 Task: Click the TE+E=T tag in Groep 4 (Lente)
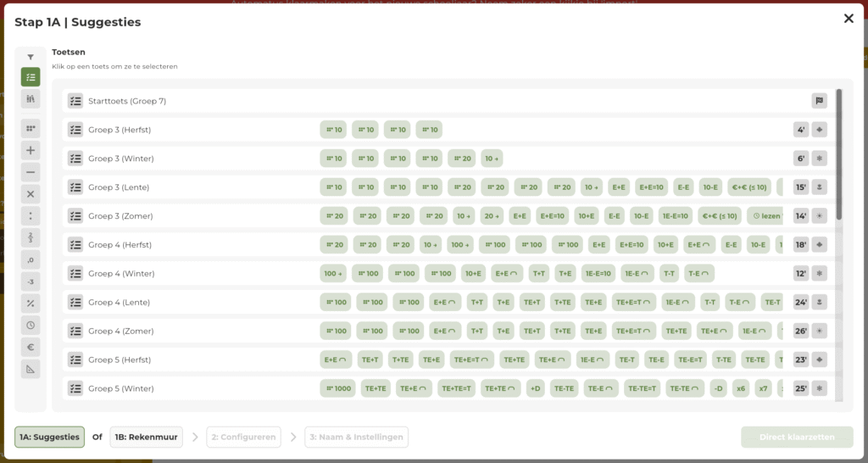pos(634,303)
